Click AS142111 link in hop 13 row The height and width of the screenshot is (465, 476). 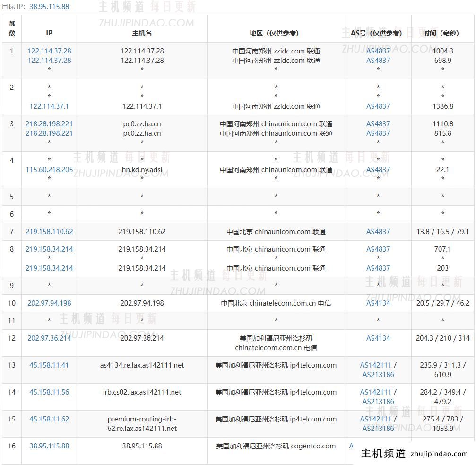(x=376, y=365)
